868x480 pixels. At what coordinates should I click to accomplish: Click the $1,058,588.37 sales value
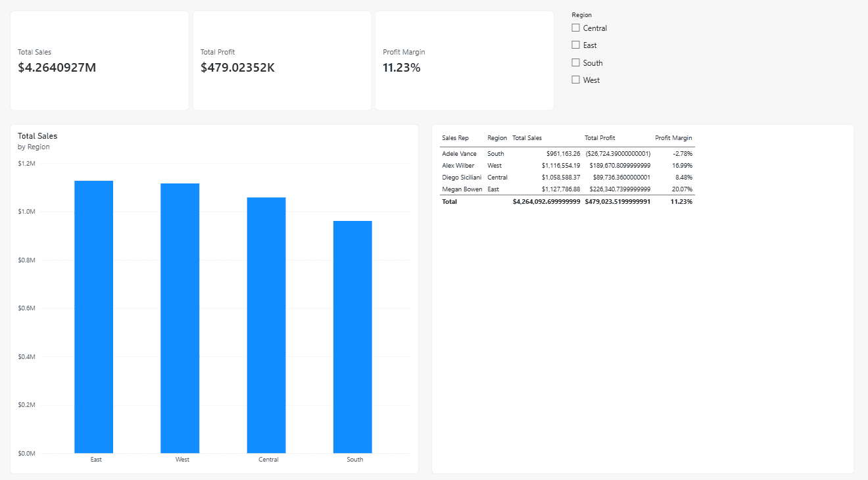(x=561, y=178)
